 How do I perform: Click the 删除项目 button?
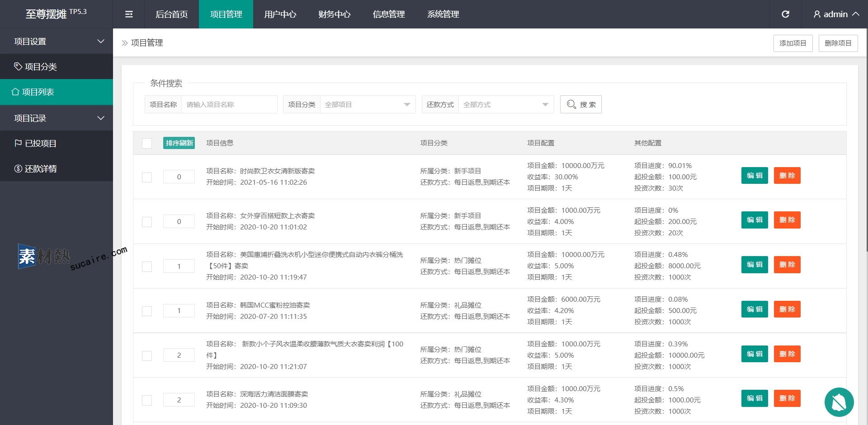coord(838,43)
